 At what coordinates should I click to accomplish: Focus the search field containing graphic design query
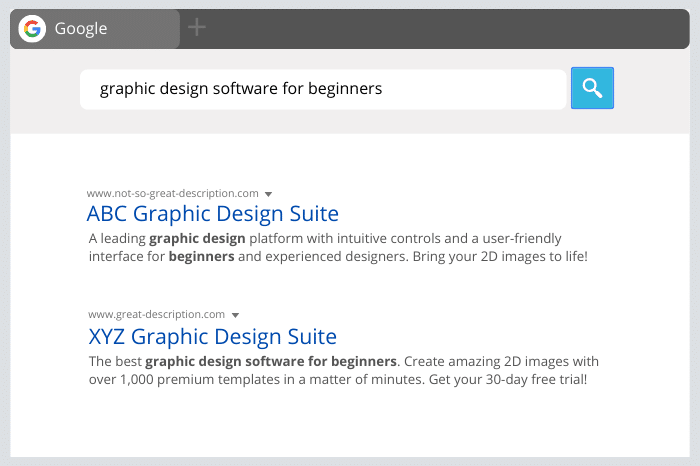[x=323, y=89]
